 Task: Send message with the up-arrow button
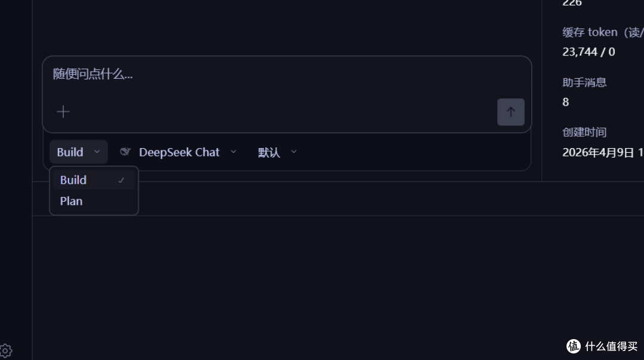tap(510, 112)
